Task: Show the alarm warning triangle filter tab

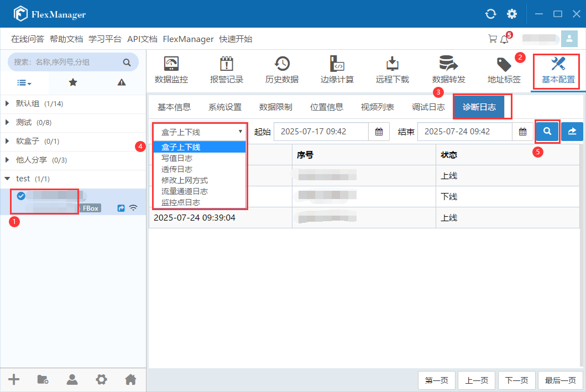Action: 122,82
